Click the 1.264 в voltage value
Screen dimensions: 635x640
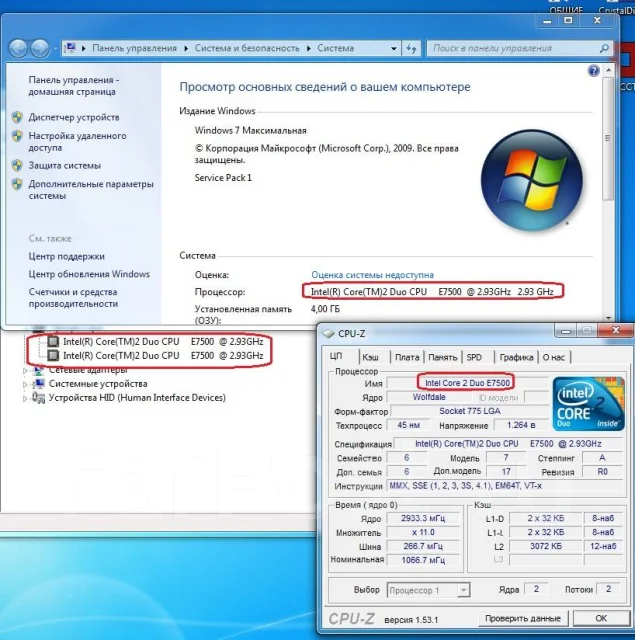tap(521, 425)
